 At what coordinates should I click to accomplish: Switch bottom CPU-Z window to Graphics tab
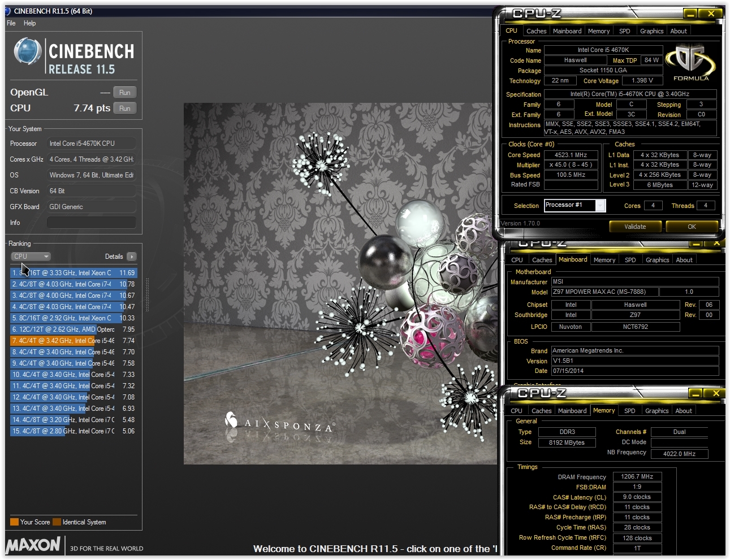pos(656,411)
